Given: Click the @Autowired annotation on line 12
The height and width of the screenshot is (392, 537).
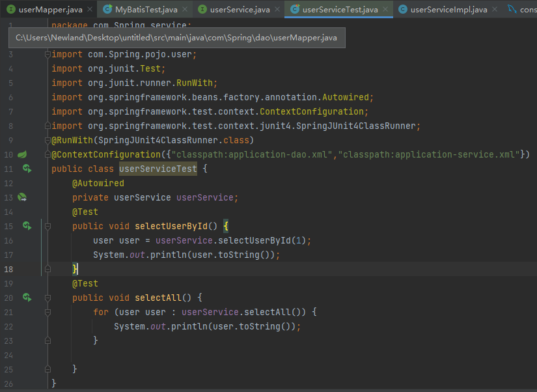Looking at the screenshot, I should pos(98,184).
